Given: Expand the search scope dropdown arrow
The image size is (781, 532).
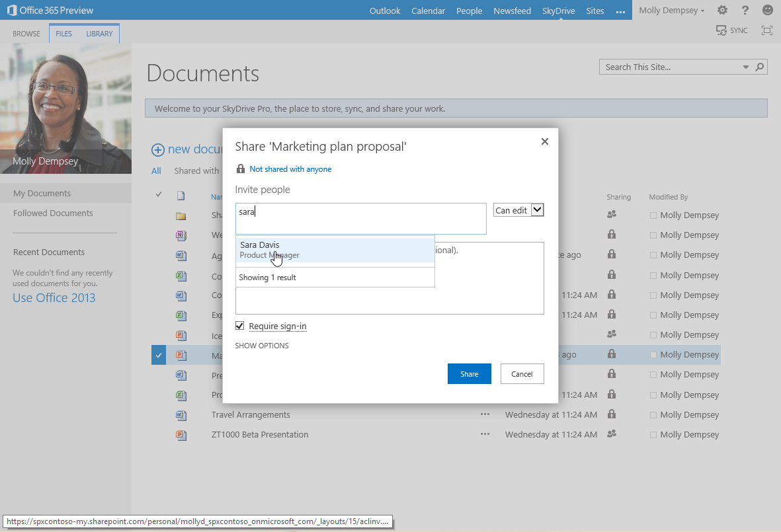Looking at the screenshot, I should coord(746,67).
